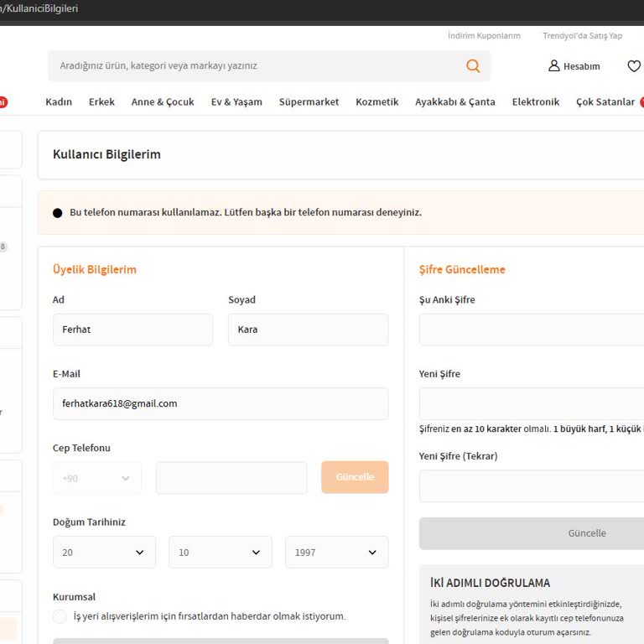Open the +90 country code dropdown
Viewport: 644px width, 644px height.
coord(97,478)
